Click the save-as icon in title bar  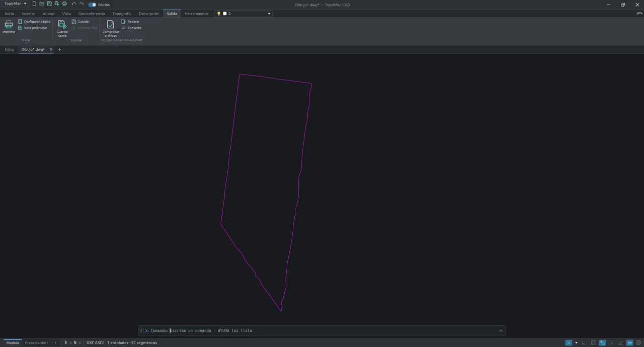[57, 4]
